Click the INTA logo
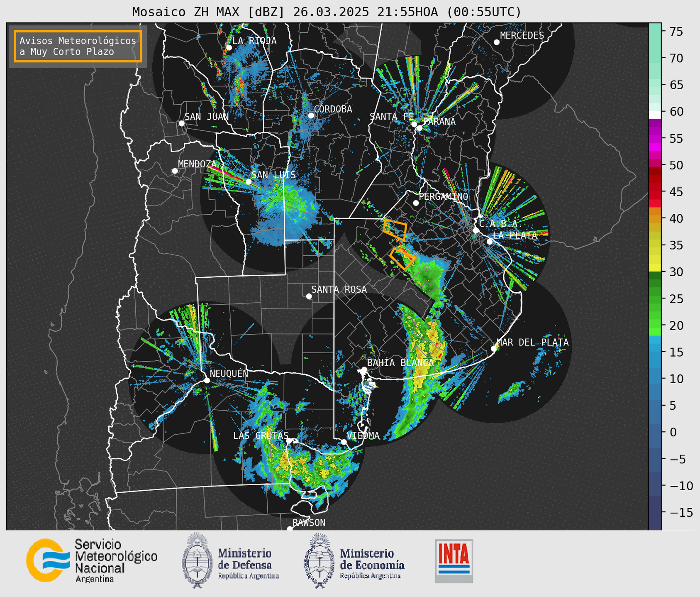 pos(454,561)
